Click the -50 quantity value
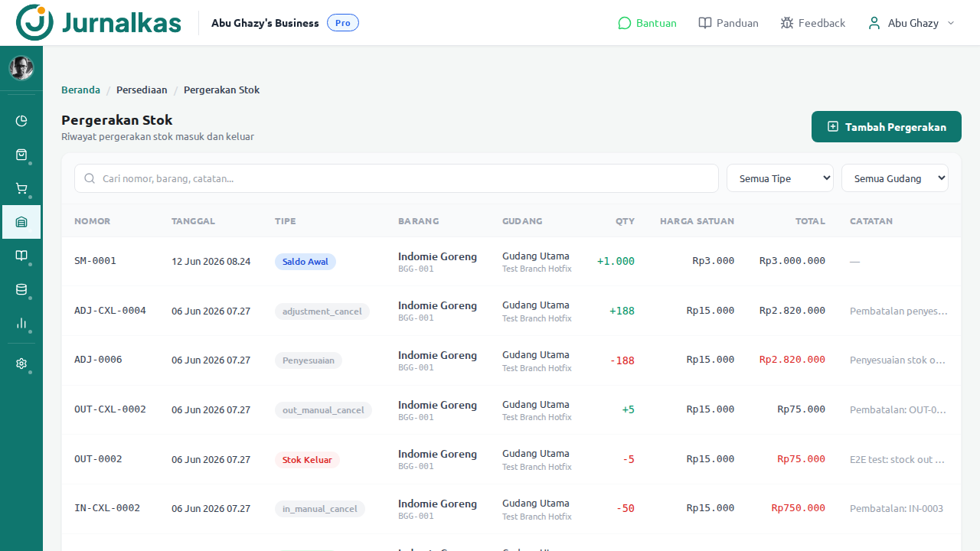 (x=626, y=508)
